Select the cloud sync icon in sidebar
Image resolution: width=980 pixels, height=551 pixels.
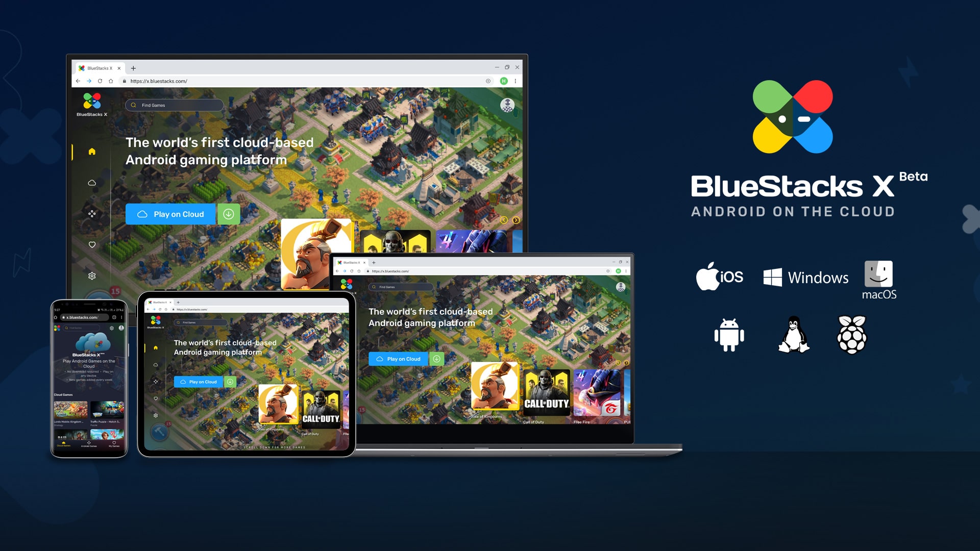[x=91, y=182]
